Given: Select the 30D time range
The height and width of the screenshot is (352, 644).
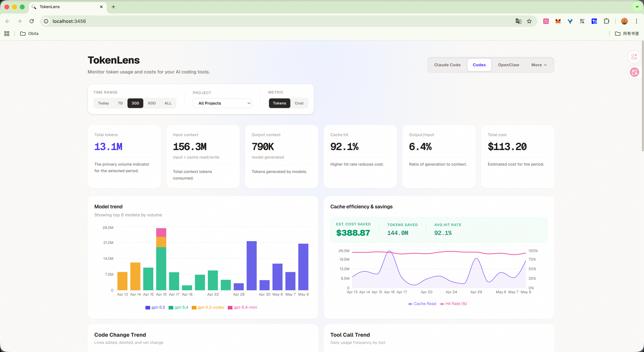Looking at the screenshot, I should (135, 103).
